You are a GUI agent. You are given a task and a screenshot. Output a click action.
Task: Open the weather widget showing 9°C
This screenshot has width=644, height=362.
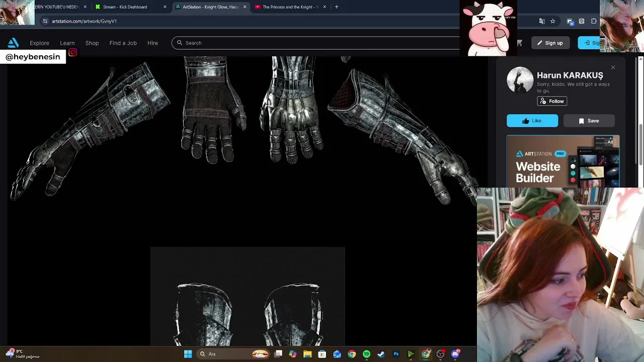pyautogui.click(x=23, y=354)
